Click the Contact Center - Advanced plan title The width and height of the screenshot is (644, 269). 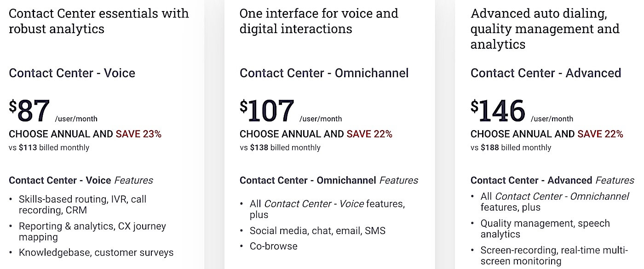[x=546, y=73]
